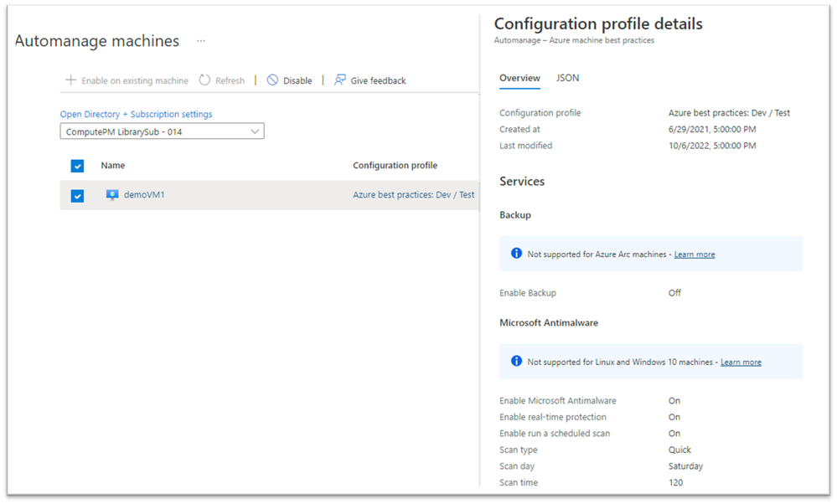Click the info icon in the Backup notice

click(x=516, y=254)
